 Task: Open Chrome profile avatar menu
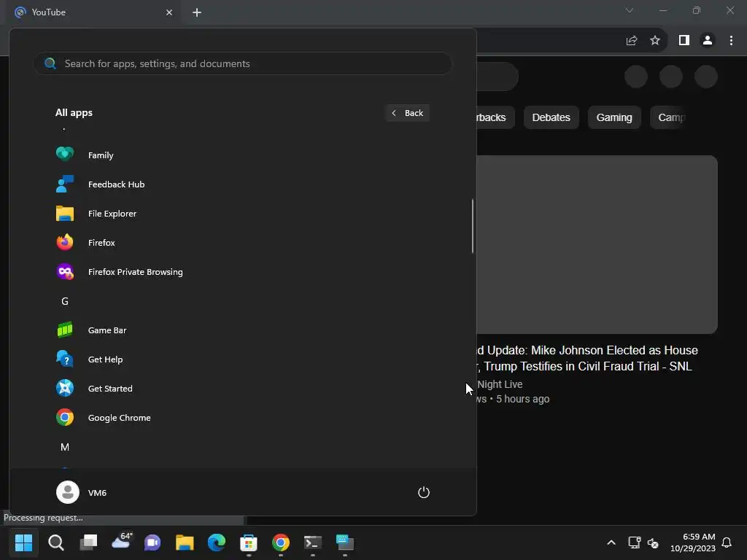(x=708, y=41)
